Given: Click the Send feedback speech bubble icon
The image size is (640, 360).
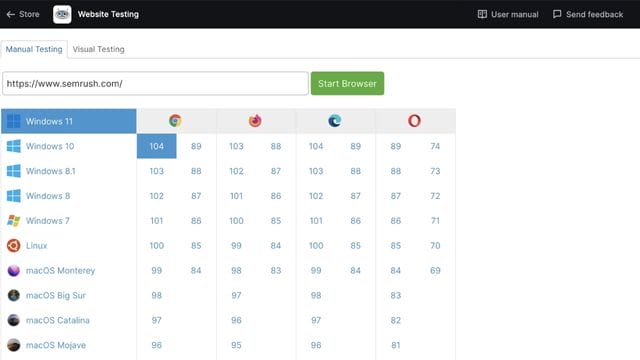Looking at the screenshot, I should coord(557,14).
